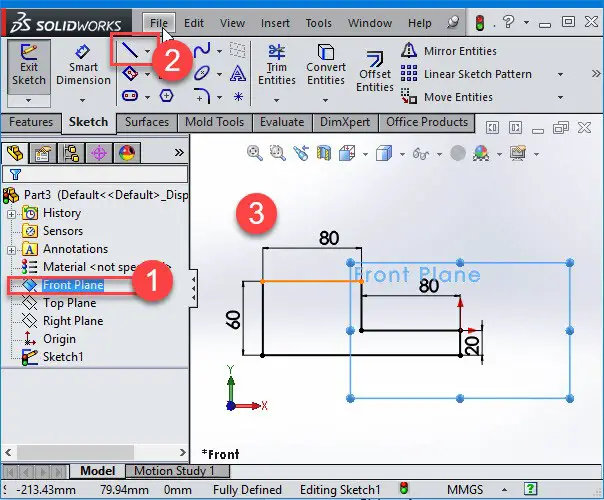The image size is (604, 500).
Task: Click Hide/Show Items glasses icon
Action: tap(420, 154)
